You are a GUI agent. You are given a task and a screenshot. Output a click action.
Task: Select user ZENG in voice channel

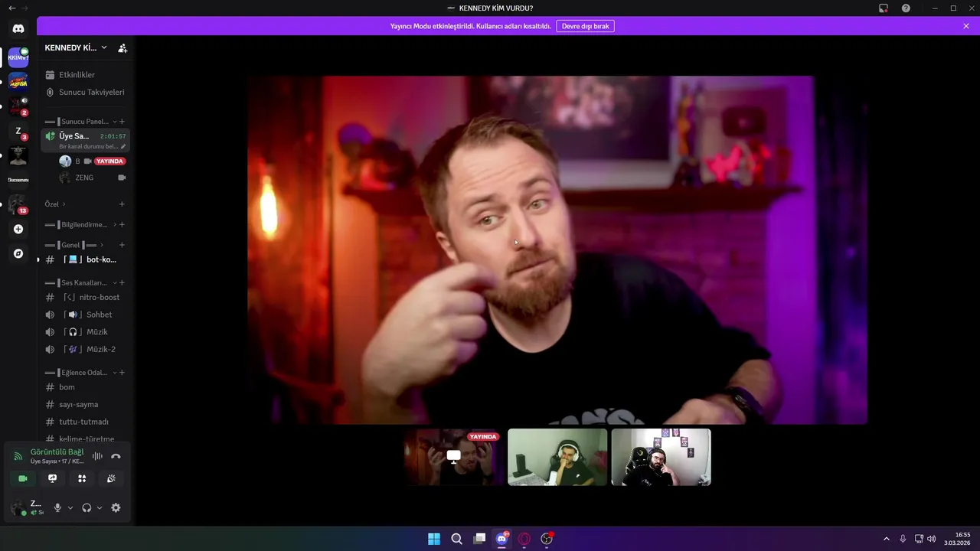[93, 178]
